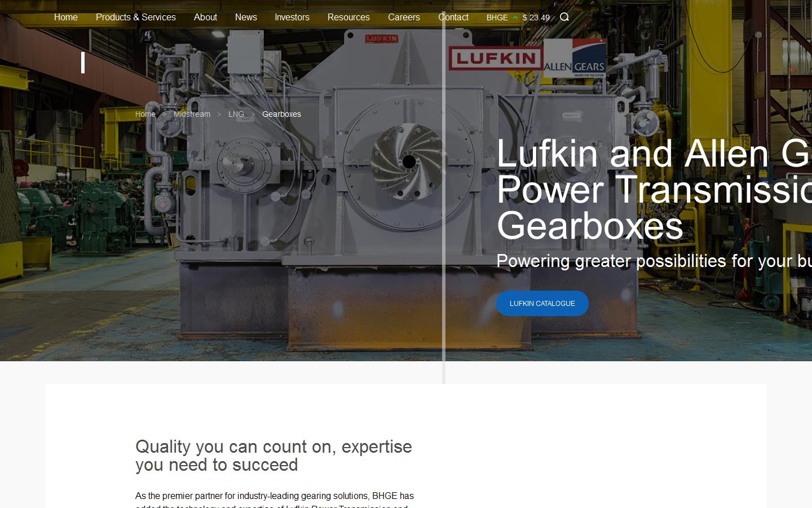
Task: Expand the Resources navigation menu
Action: click(x=348, y=17)
